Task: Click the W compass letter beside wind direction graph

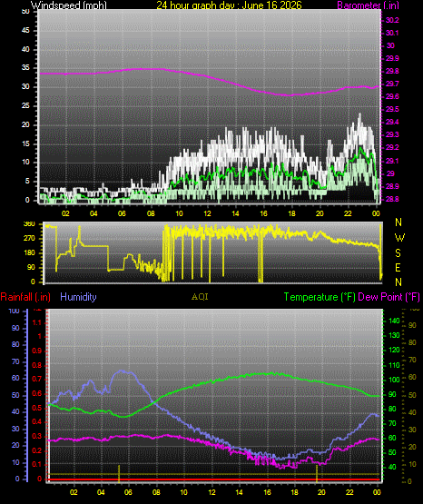Action: click(x=399, y=238)
